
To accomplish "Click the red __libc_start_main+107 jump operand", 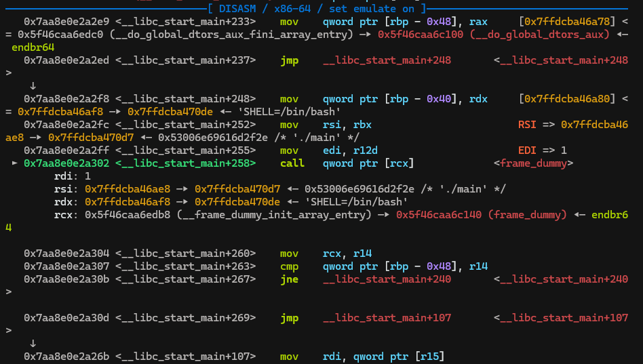I will (x=387, y=318).
